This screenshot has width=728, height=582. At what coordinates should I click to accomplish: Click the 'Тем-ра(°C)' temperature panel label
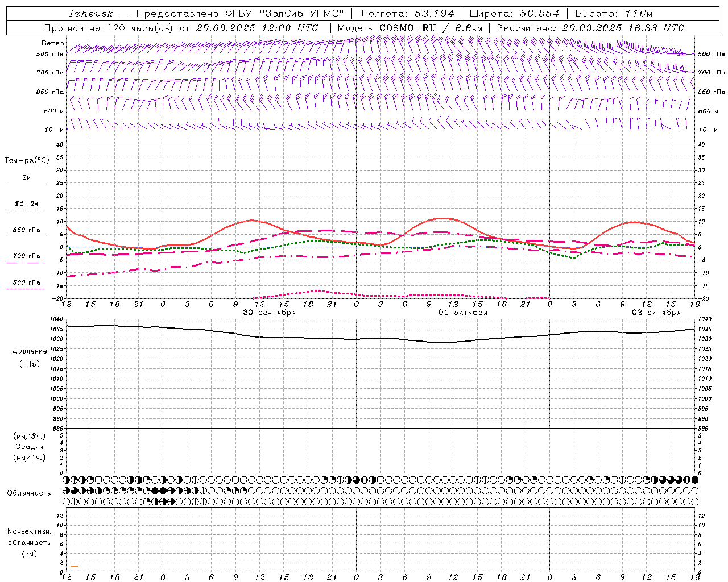[27, 161]
